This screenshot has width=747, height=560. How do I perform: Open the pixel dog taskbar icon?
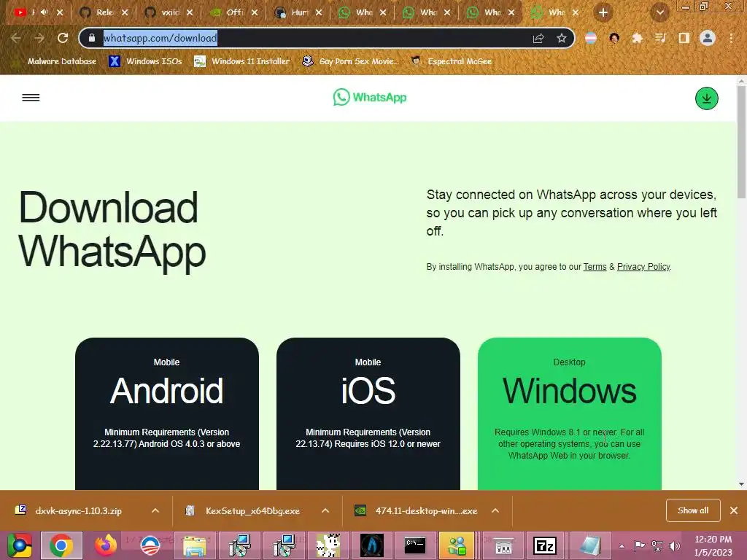328,545
